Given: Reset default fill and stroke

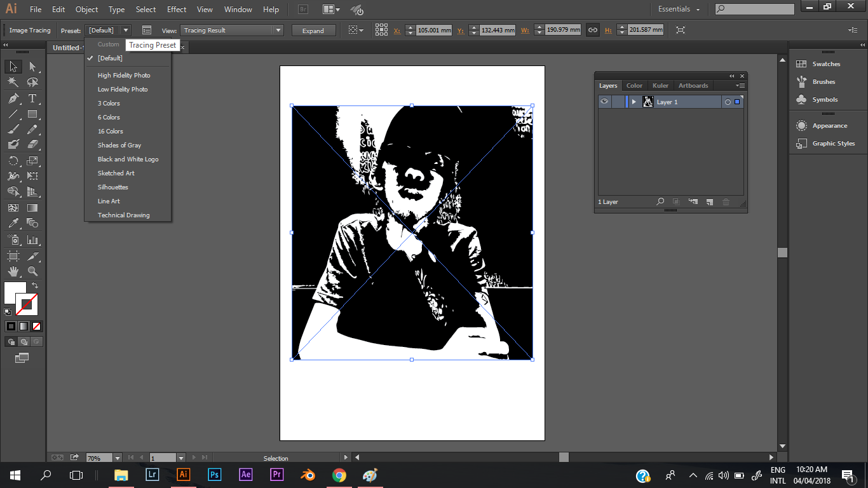Looking at the screenshot, I should tap(8, 312).
